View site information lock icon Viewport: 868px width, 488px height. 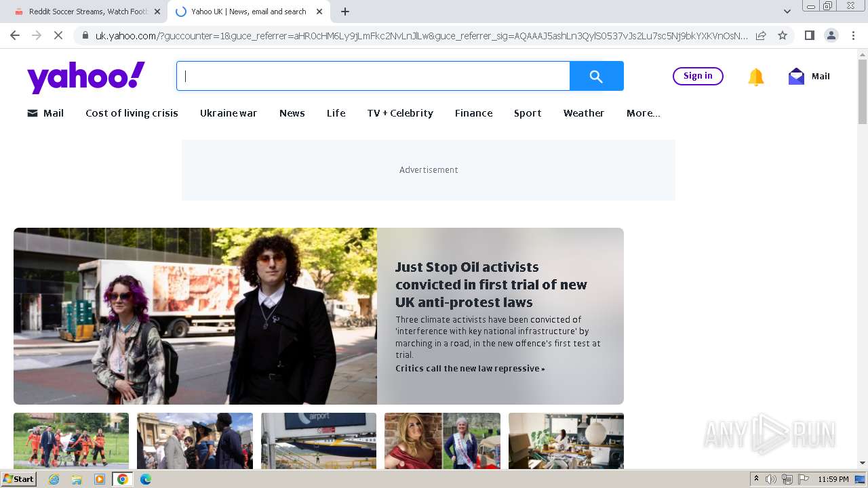[85, 35]
